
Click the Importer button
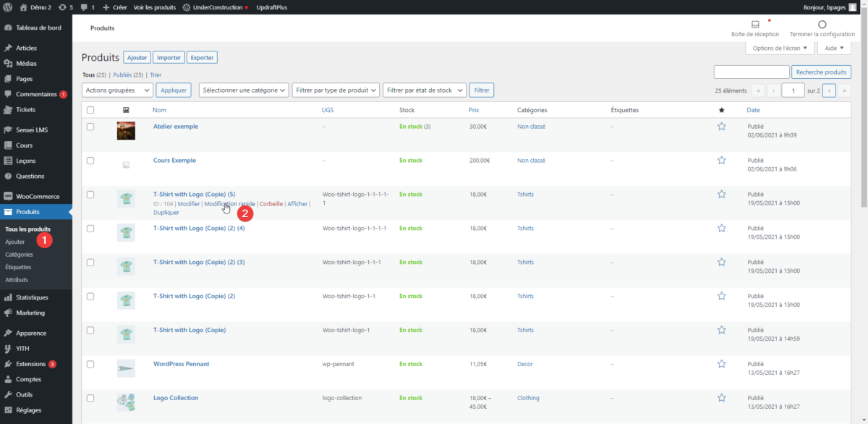tap(169, 57)
